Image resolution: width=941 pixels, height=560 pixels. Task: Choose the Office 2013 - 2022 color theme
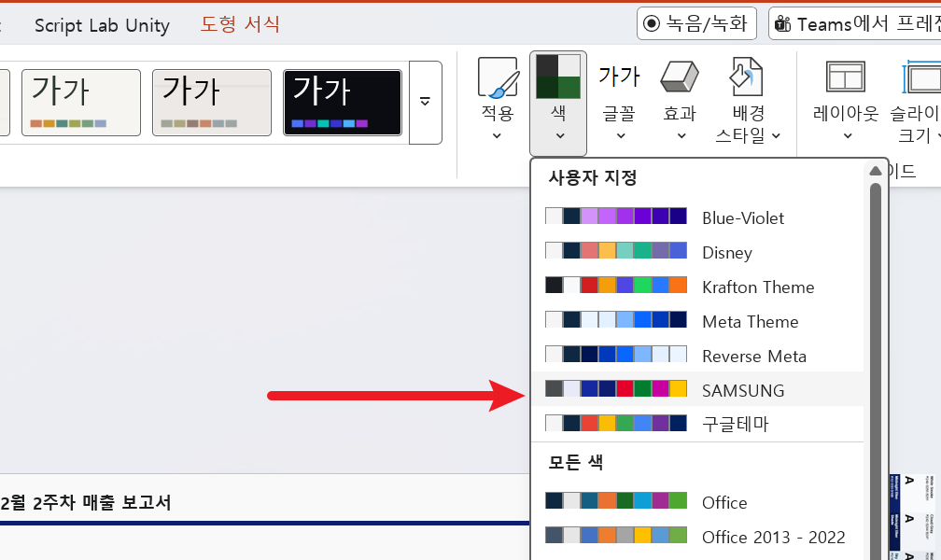[x=697, y=536]
